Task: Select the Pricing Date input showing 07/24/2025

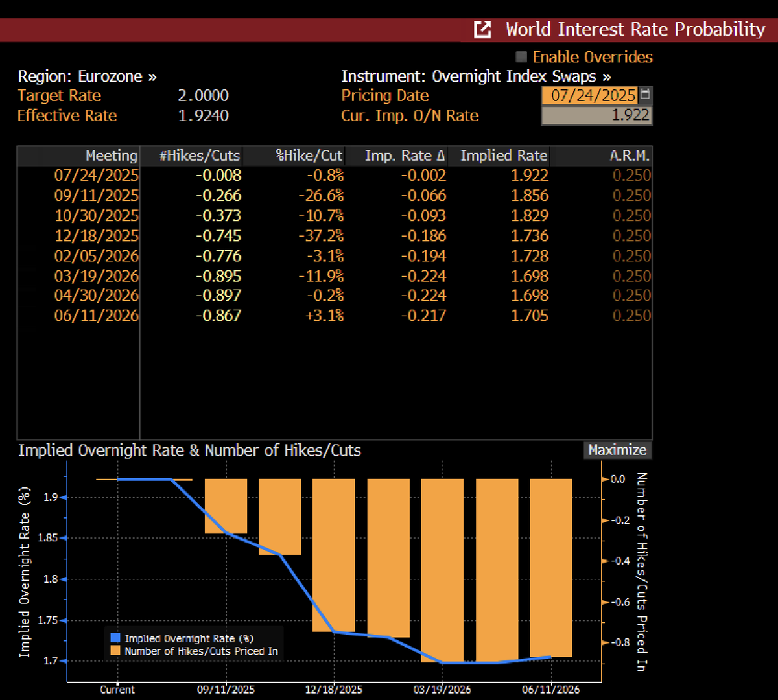Action: click(589, 95)
